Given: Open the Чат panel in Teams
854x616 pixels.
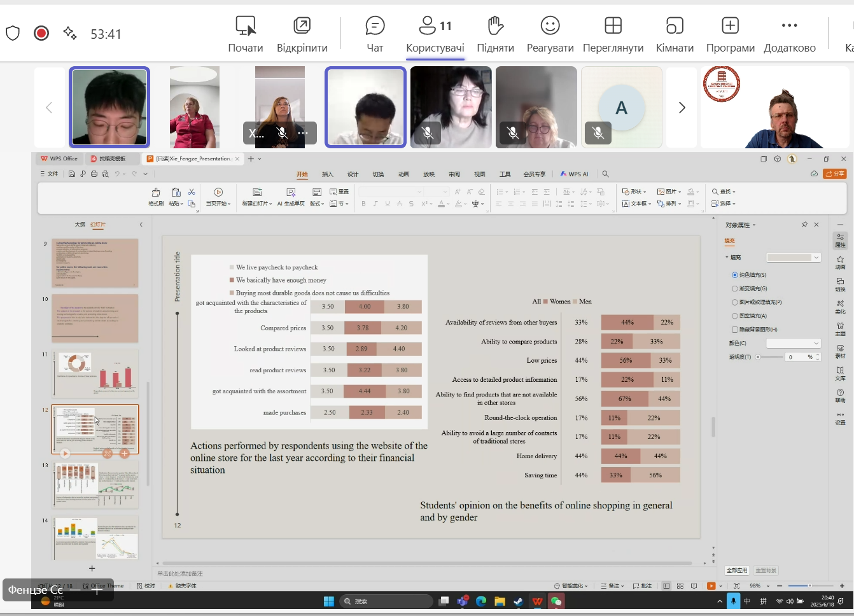Looking at the screenshot, I should coord(375,34).
